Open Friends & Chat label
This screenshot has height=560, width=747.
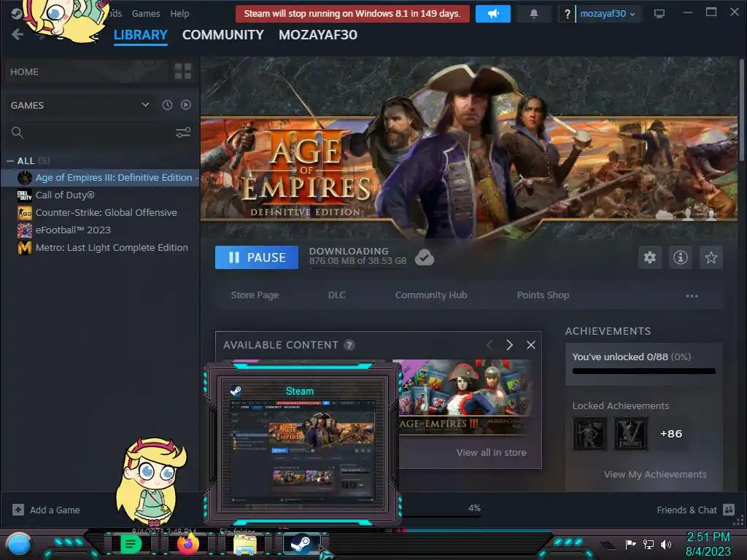[x=686, y=510]
